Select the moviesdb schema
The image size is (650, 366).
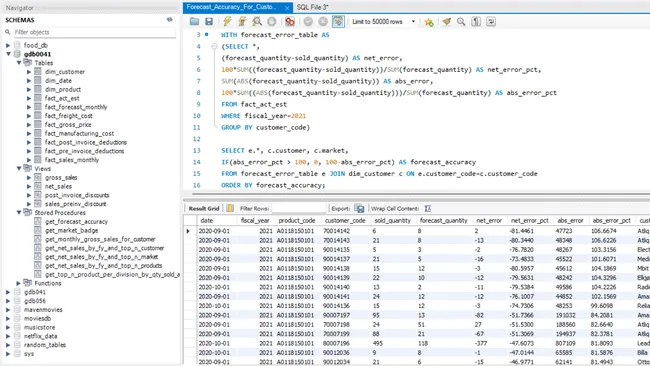pyautogui.click(x=37, y=318)
